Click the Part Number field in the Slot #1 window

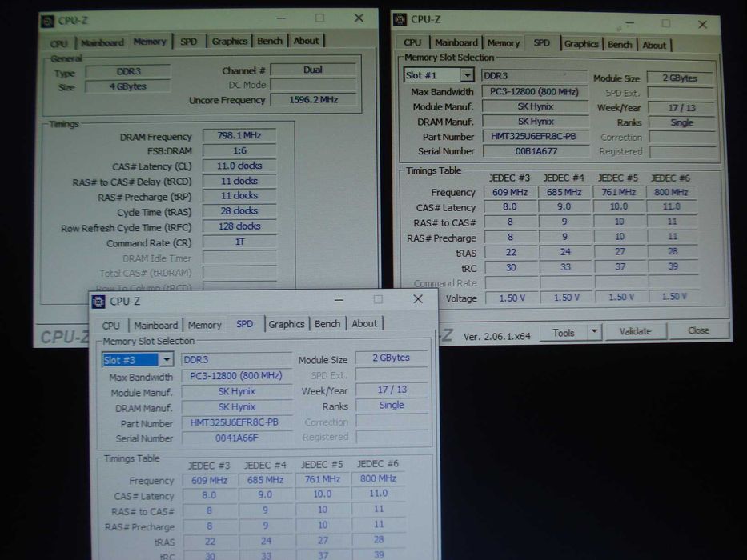[536, 136]
